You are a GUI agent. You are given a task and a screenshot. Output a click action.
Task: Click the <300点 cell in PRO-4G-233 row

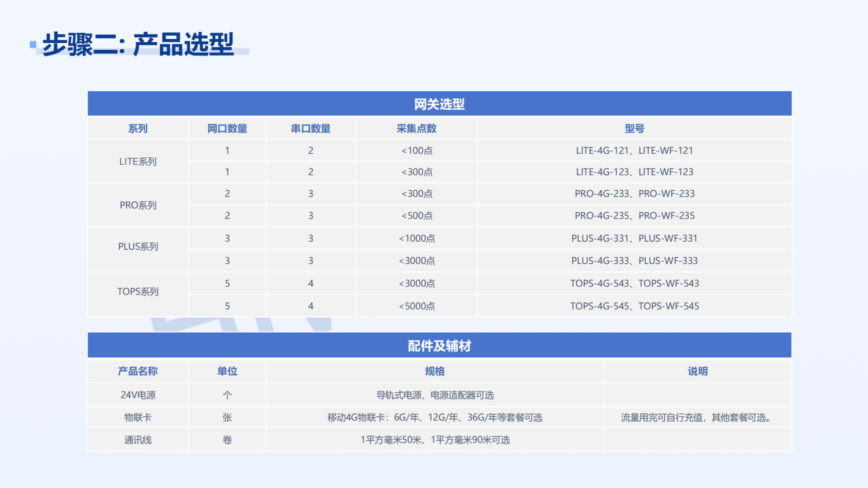pos(417,194)
